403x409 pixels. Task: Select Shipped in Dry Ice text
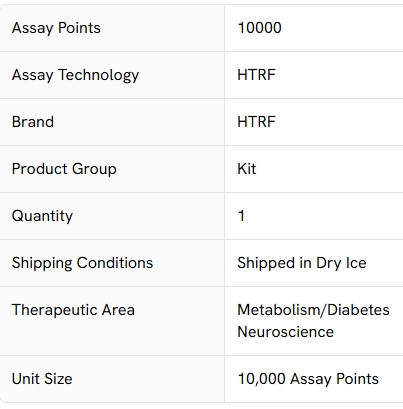pyautogui.click(x=302, y=263)
